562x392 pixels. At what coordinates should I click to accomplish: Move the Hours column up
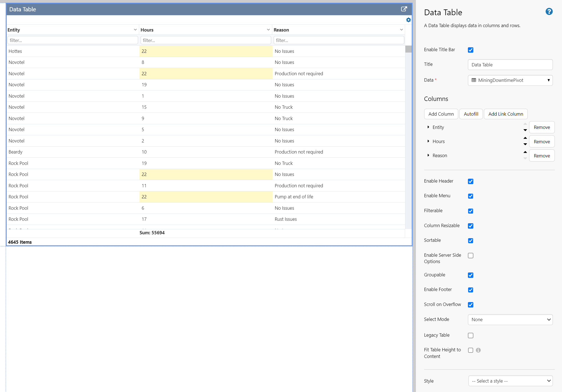[525, 138]
